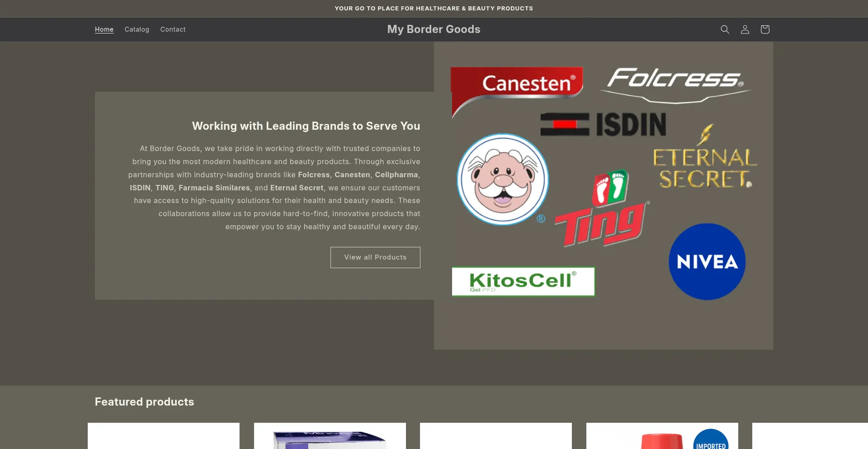The height and width of the screenshot is (449, 868).
Task: Open the featured product with purple box
Action: (x=330, y=436)
